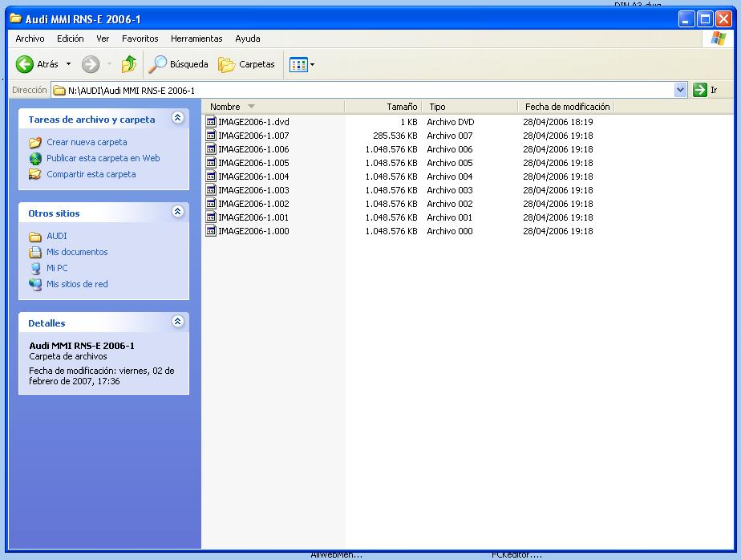Image resolution: width=741 pixels, height=560 pixels.
Task: Sort files by the Tamaño column header
Action: coord(383,107)
